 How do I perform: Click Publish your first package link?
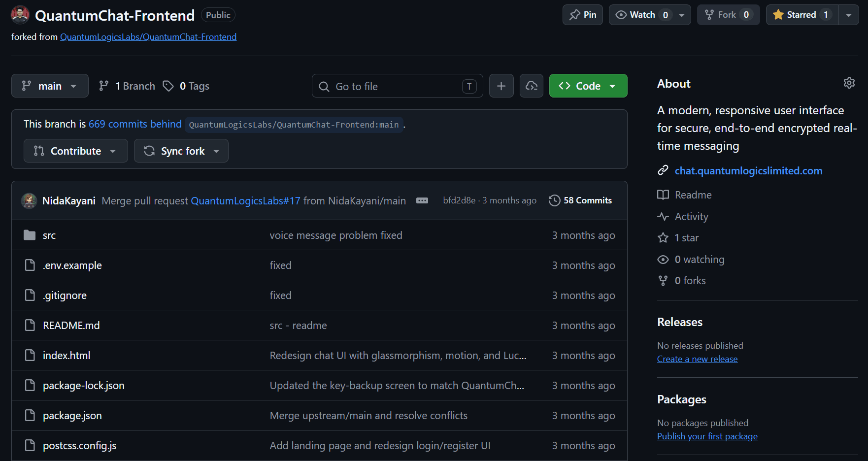click(707, 436)
